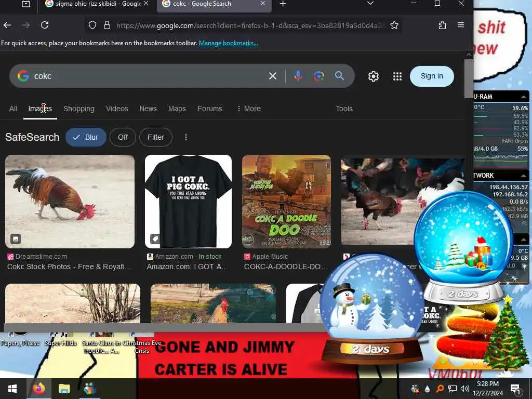The image size is (532, 399).
Task: Click the browser vertical scrollbar thumb
Action: click(x=469, y=79)
